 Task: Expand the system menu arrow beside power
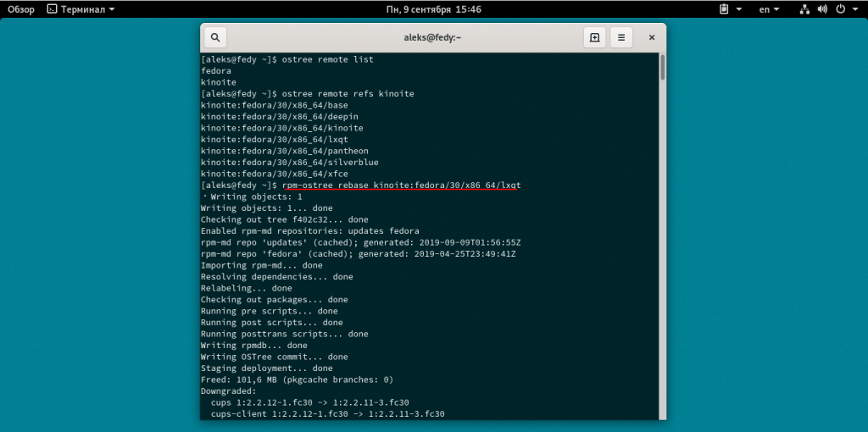[855, 9]
